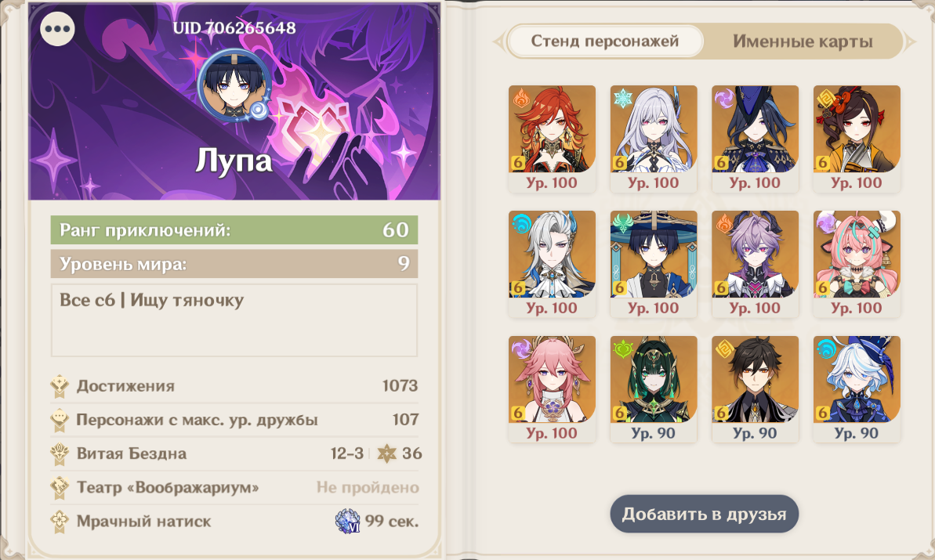The image size is (935, 560).
Task: Click the Витая Бездна row icon
Action: coord(60,454)
